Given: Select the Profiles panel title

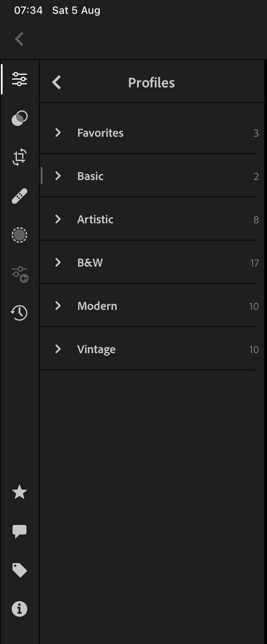Looking at the screenshot, I should point(151,82).
